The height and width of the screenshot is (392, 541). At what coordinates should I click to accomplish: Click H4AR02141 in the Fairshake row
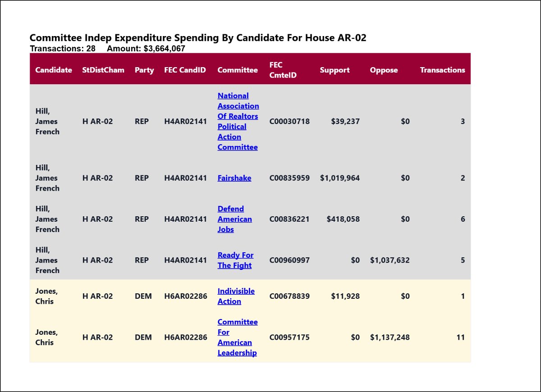click(x=186, y=178)
